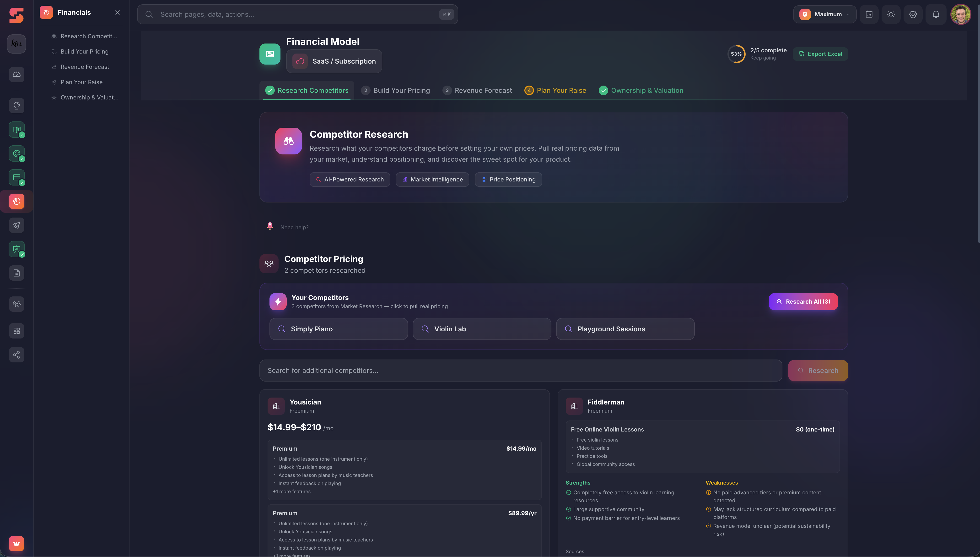Click the rocket launch sidebar icon
Image resolution: width=980 pixels, height=557 pixels.
click(16, 225)
